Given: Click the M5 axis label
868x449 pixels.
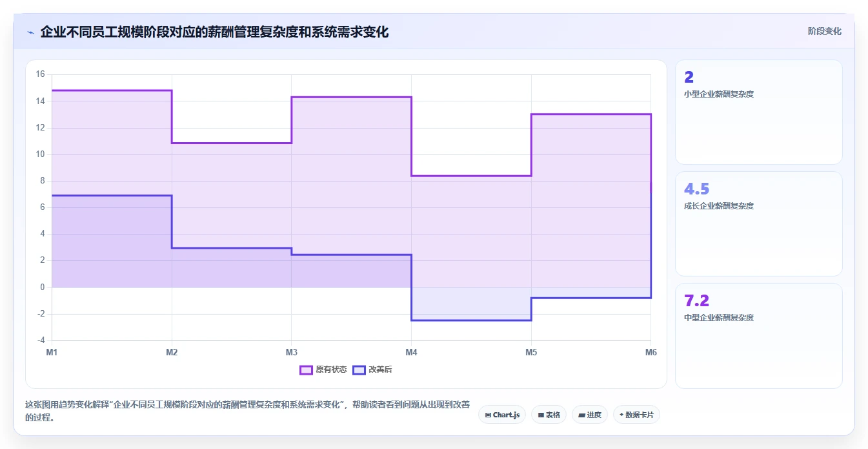Looking at the screenshot, I should coord(531,352).
